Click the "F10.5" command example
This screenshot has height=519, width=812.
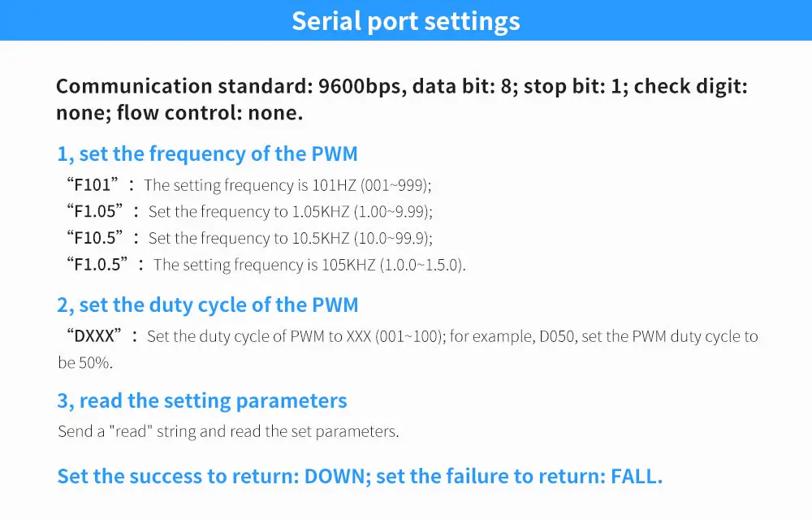coord(95,237)
